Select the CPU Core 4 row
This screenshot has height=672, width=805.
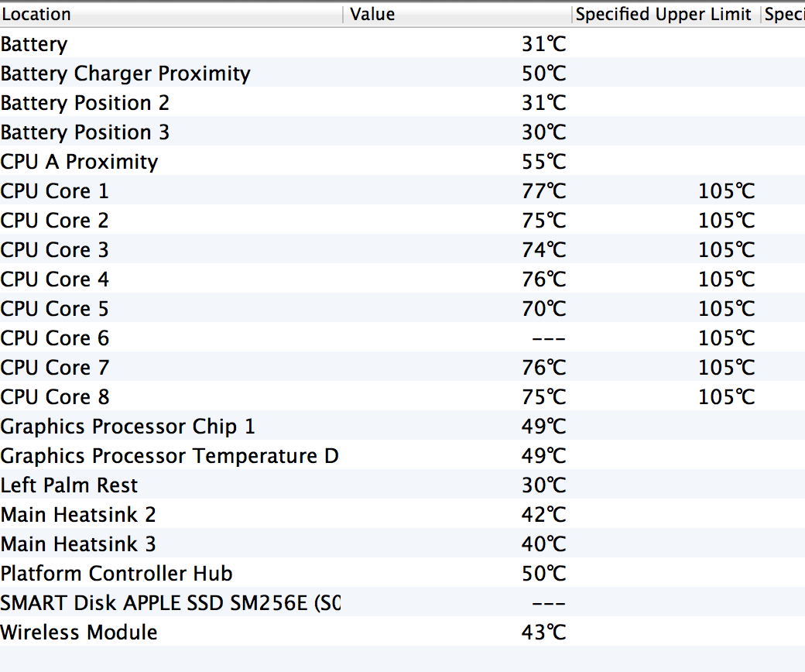[x=402, y=279]
